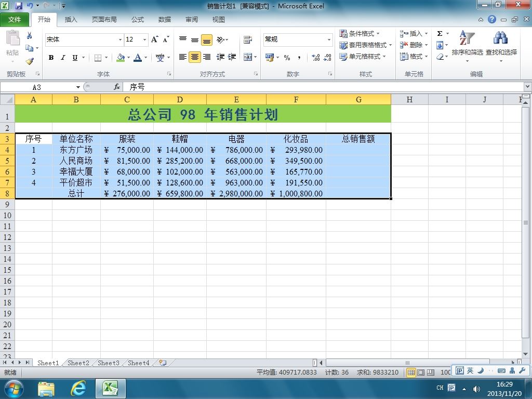Click the Undo arrow icon
The image size is (532, 399).
pos(30,6)
